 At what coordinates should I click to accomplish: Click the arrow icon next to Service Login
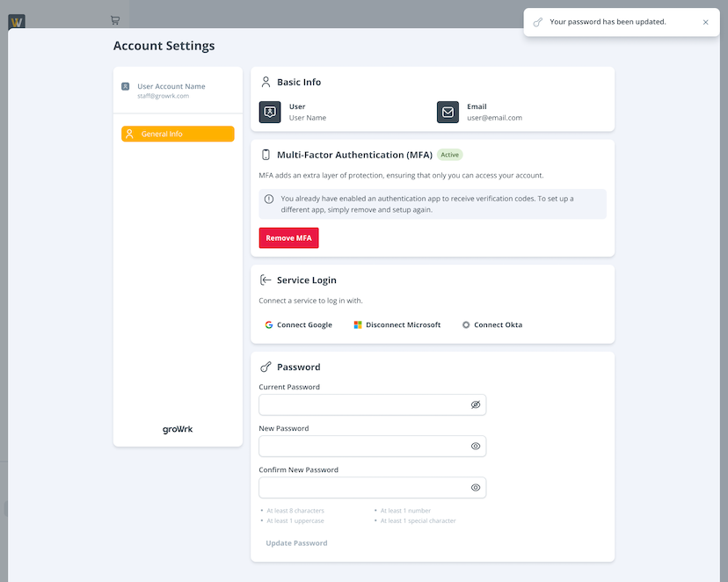coord(265,280)
